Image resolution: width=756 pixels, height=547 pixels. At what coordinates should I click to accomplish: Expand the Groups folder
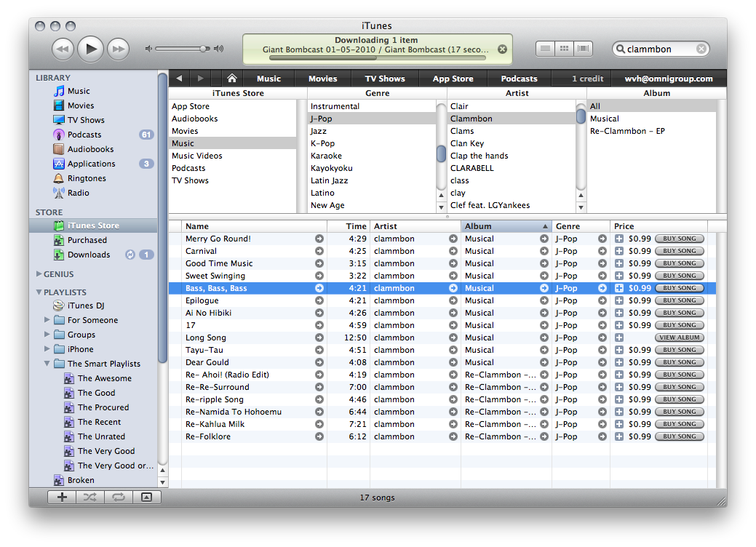[47, 334]
